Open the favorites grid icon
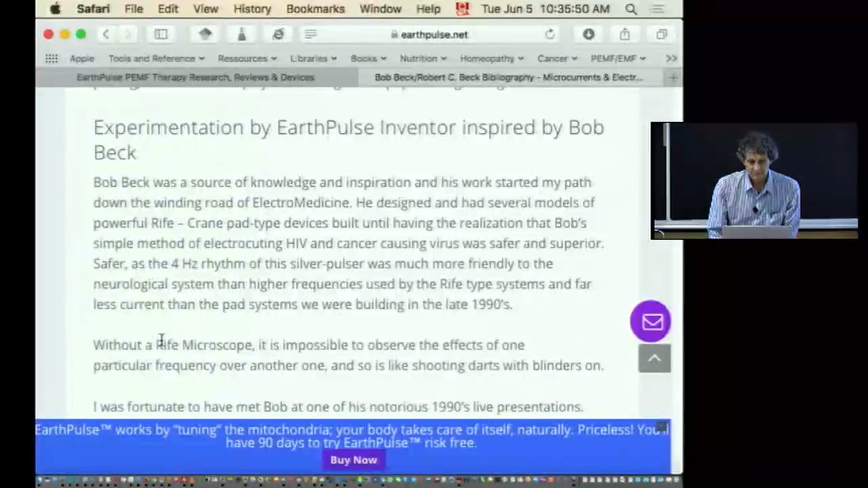The width and height of the screenshot is (868, 488). pos(52,59)
